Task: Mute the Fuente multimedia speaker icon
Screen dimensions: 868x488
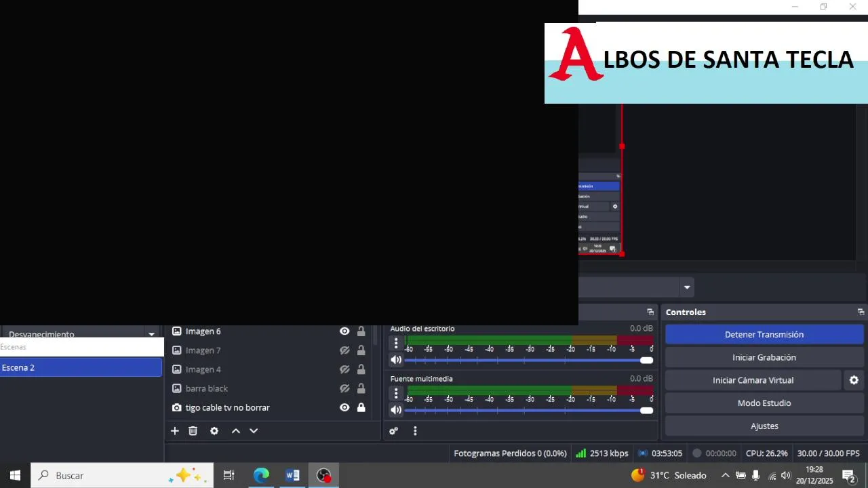Action: click(396, 410)
